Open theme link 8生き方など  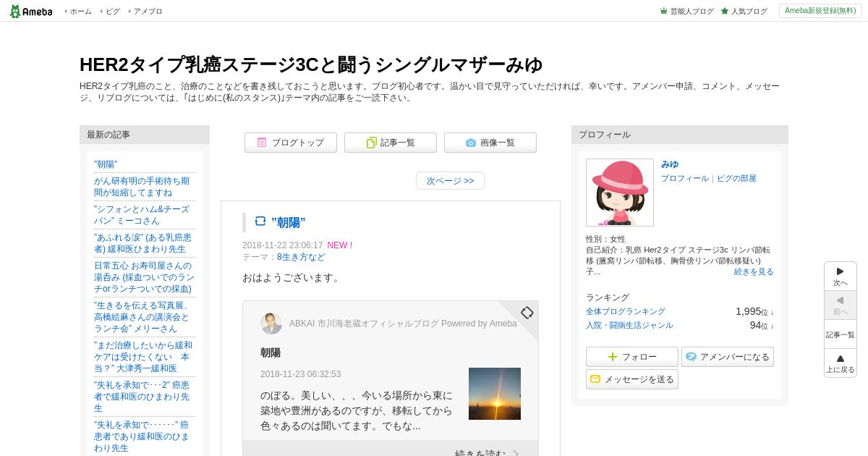click(x=301, y=257)
